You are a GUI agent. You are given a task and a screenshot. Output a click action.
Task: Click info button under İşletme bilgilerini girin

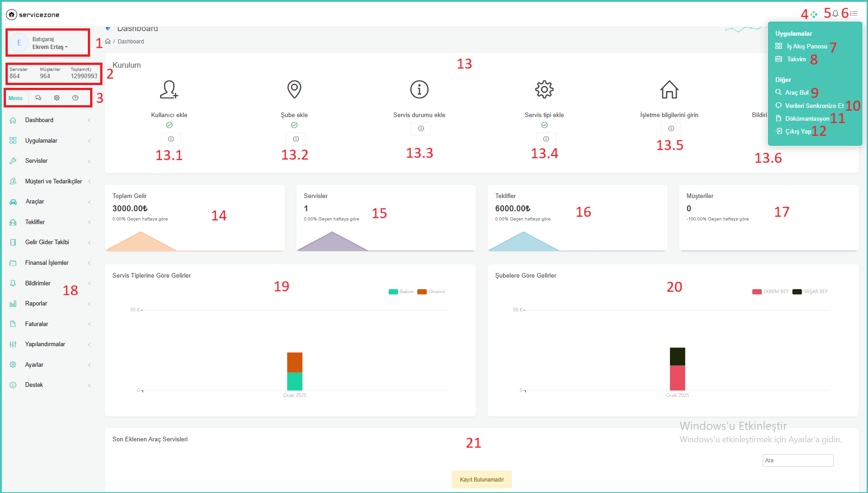click(671, 129)
